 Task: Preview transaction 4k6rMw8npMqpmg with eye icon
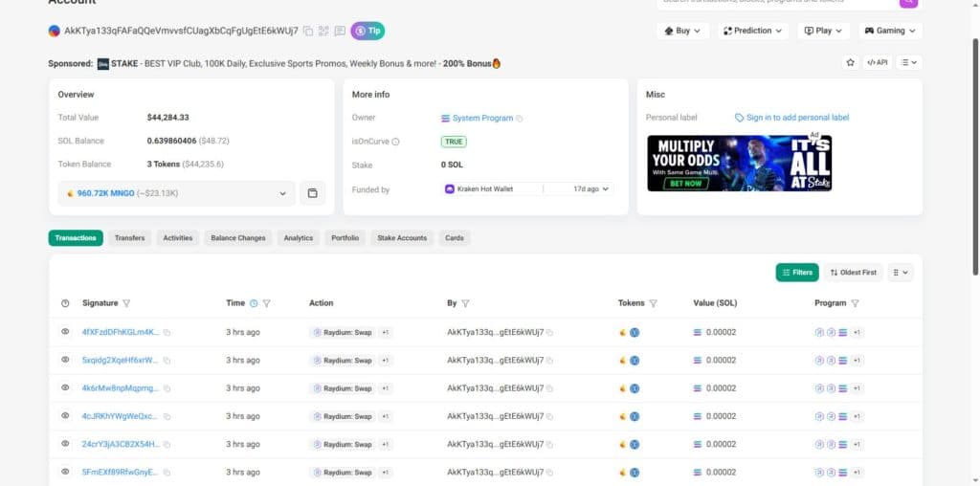pos(65,387)
